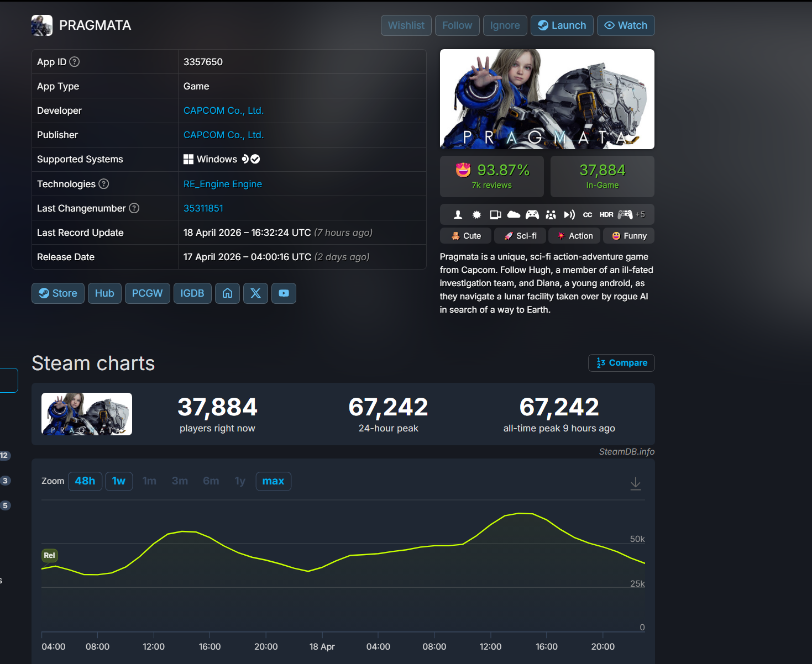Set chart zoom to 6m
The image size is (812, 664).
211,481
